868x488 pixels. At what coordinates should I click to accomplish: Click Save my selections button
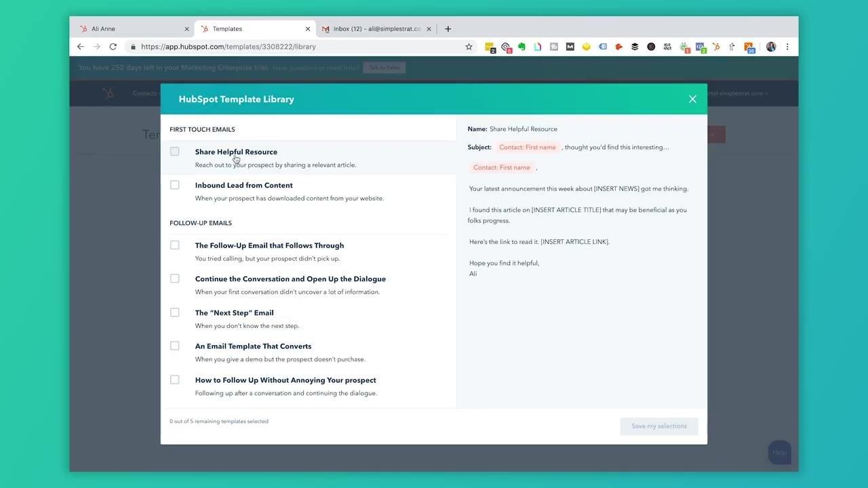pos(659,426)
